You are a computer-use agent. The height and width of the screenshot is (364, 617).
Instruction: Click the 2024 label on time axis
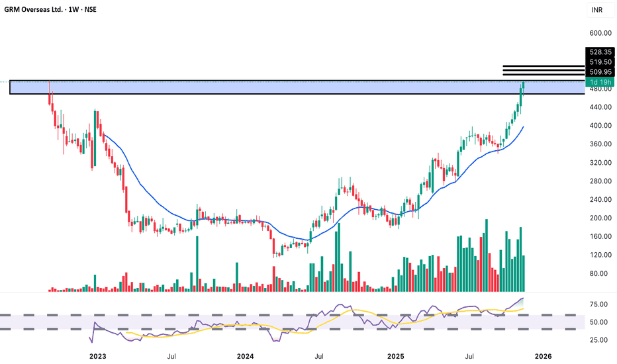click(x=245, y=356)
